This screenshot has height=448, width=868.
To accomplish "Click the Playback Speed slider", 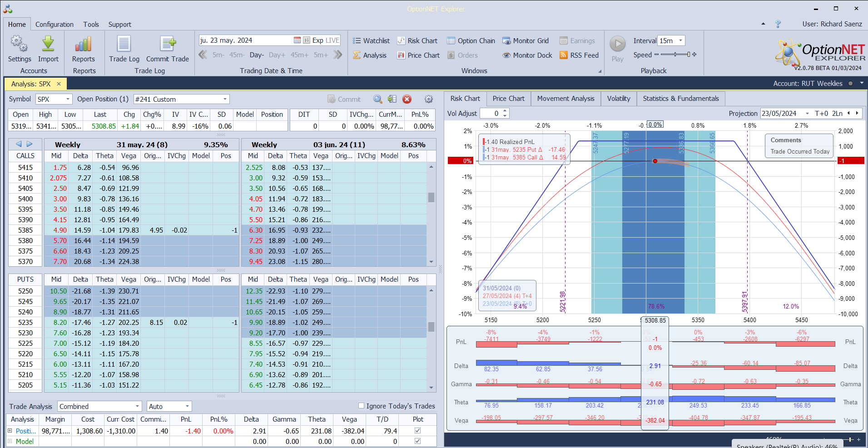I will pos(675,55).
